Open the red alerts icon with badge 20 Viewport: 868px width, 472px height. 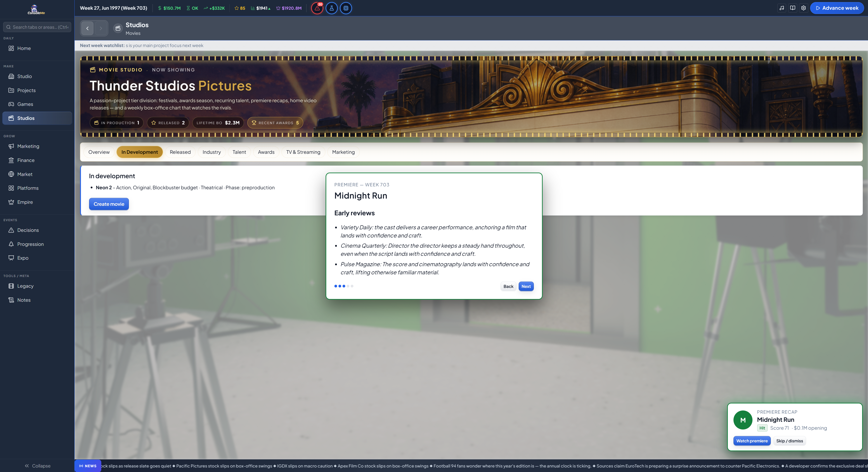(317, 8)
